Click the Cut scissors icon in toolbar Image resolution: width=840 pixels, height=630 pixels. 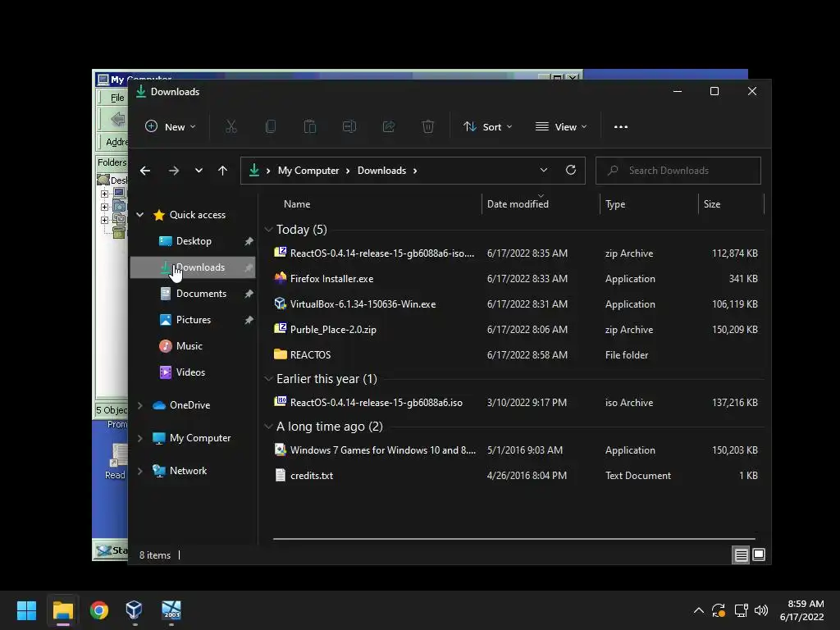(x=231, y=127)
